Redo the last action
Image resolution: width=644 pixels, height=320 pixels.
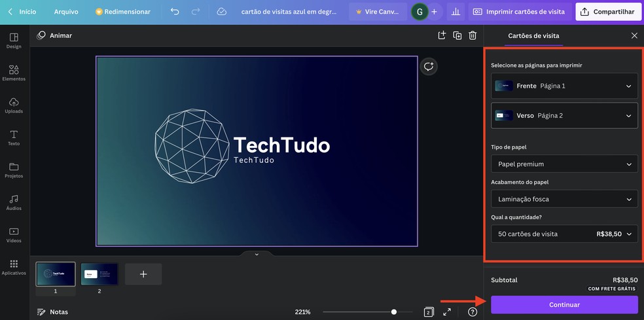point(196,12)
